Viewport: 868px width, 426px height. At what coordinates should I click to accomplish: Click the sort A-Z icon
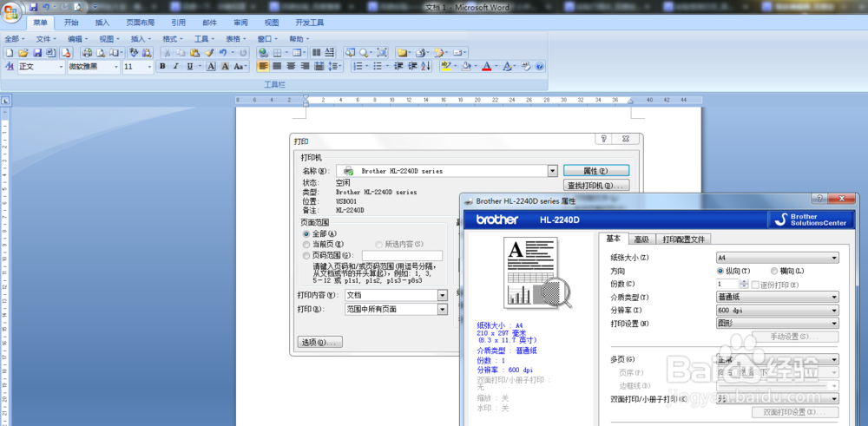425,67
